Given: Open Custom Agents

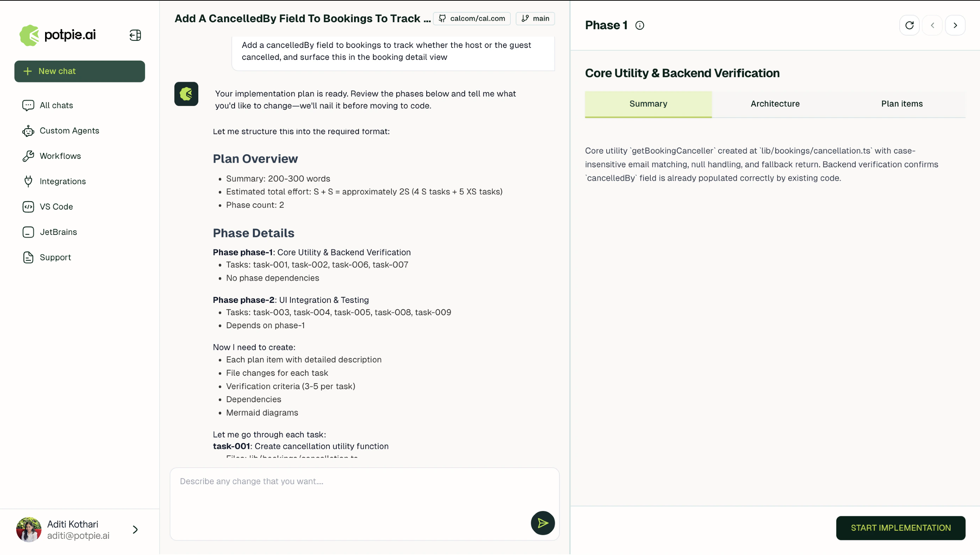Looking at the screenshot, I should point(69,130).
